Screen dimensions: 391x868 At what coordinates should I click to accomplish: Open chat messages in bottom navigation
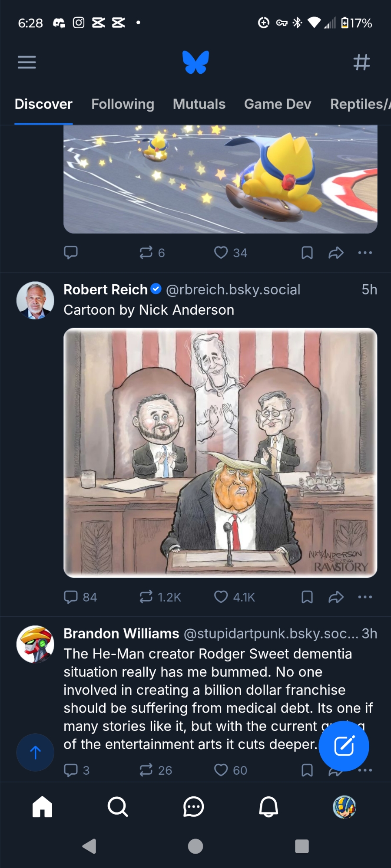[193, 807]
